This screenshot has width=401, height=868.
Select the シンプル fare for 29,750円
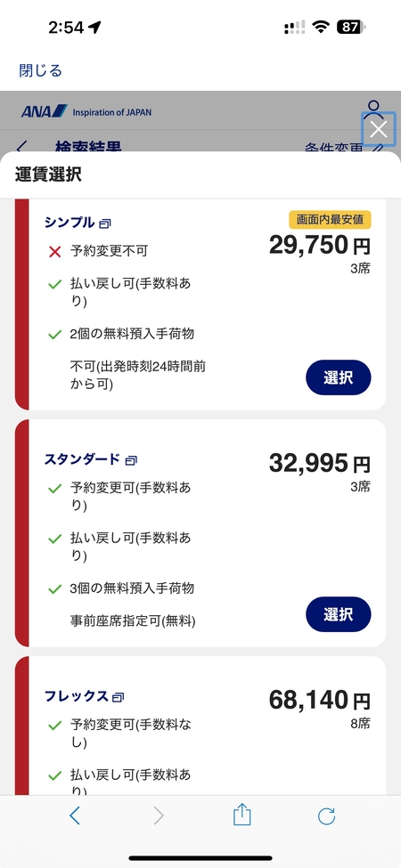coord(339,377)
